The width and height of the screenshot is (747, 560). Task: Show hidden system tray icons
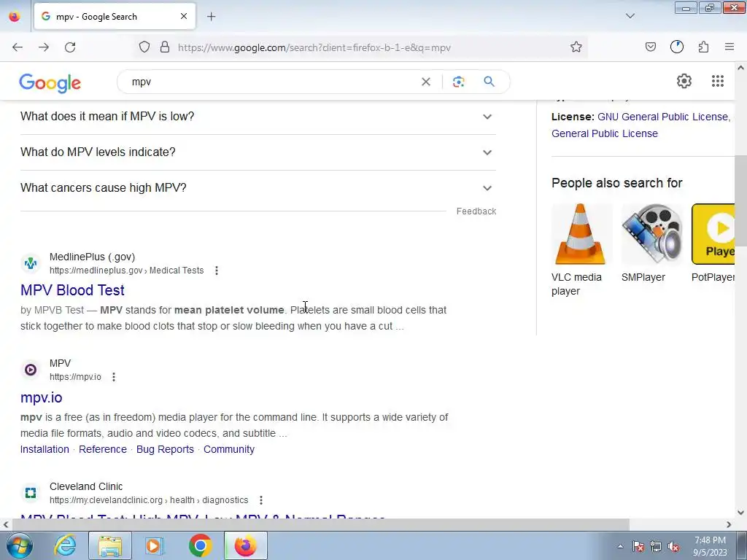click(620, 546)
